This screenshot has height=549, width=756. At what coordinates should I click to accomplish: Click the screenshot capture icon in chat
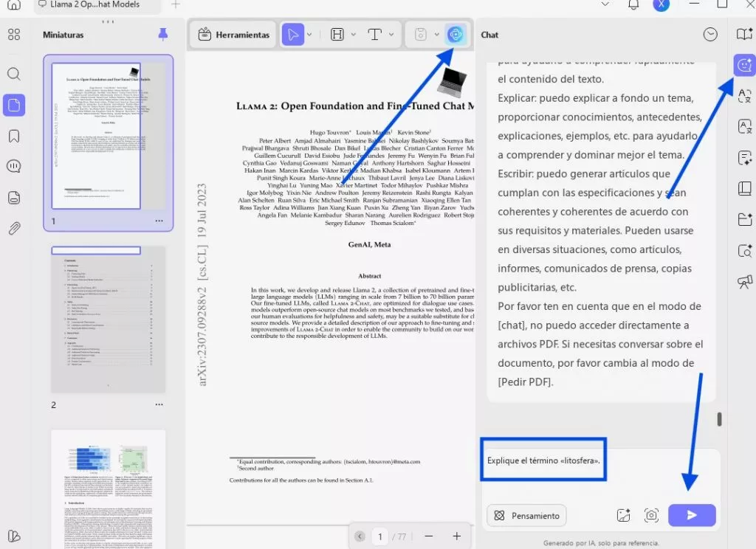[x=651, y=515]
